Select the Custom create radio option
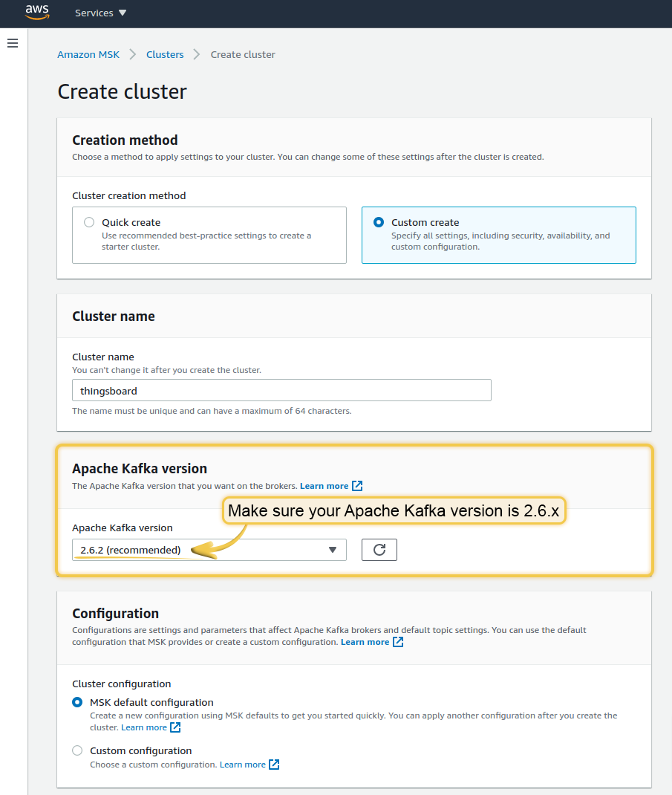 [x=379, y=222]
